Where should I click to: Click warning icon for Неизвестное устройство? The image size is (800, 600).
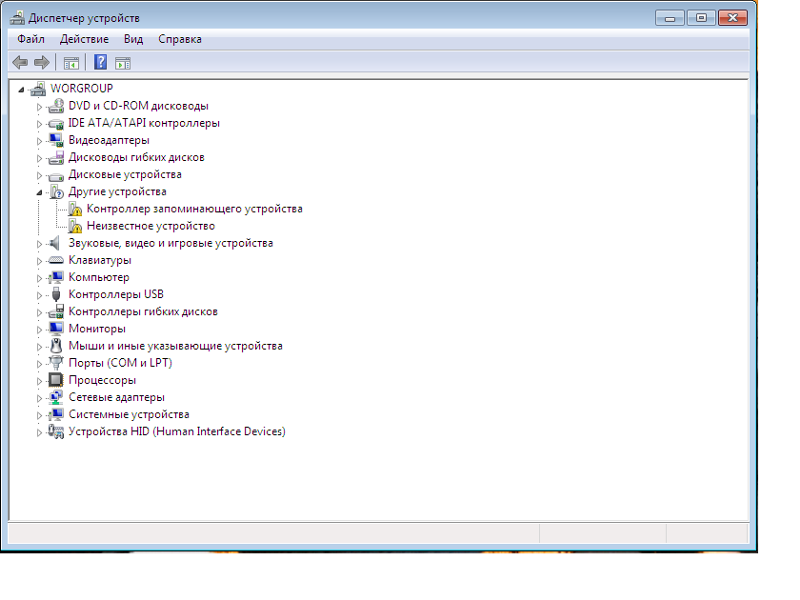[x=75, y=226]
